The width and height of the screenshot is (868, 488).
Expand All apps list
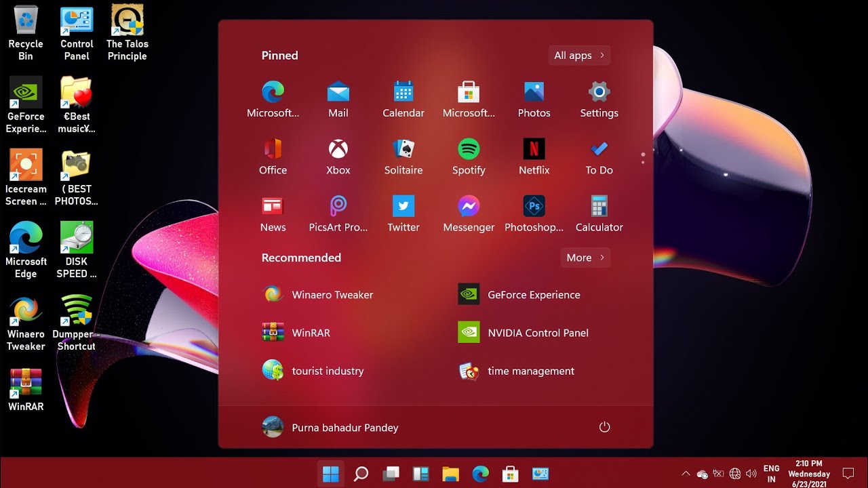pyautogui.click(x=579, y=56)
